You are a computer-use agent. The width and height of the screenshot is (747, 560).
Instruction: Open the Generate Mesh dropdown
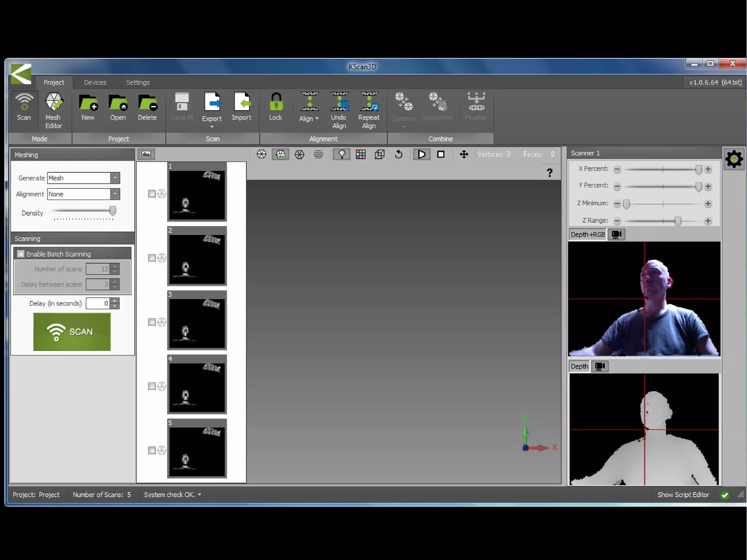[x=115, y=178]
